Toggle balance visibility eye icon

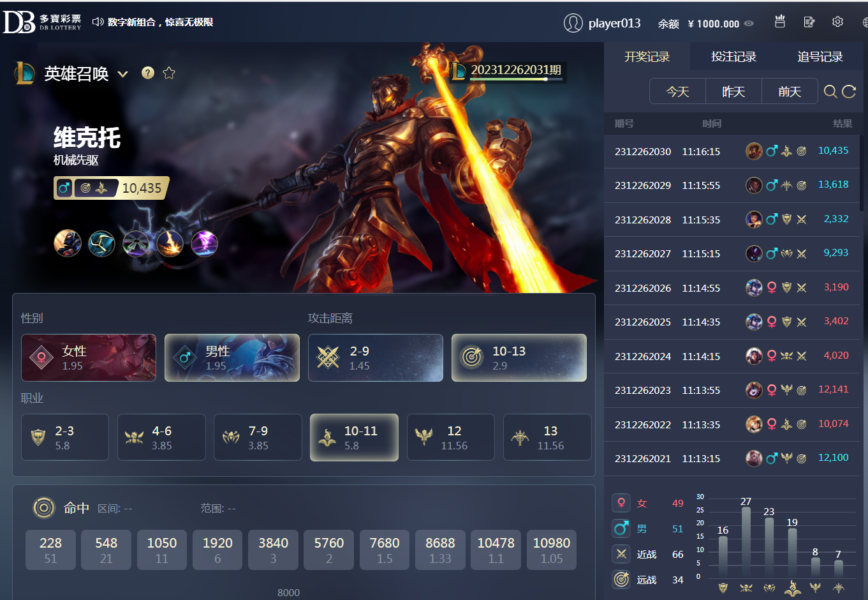pos(749,24)
